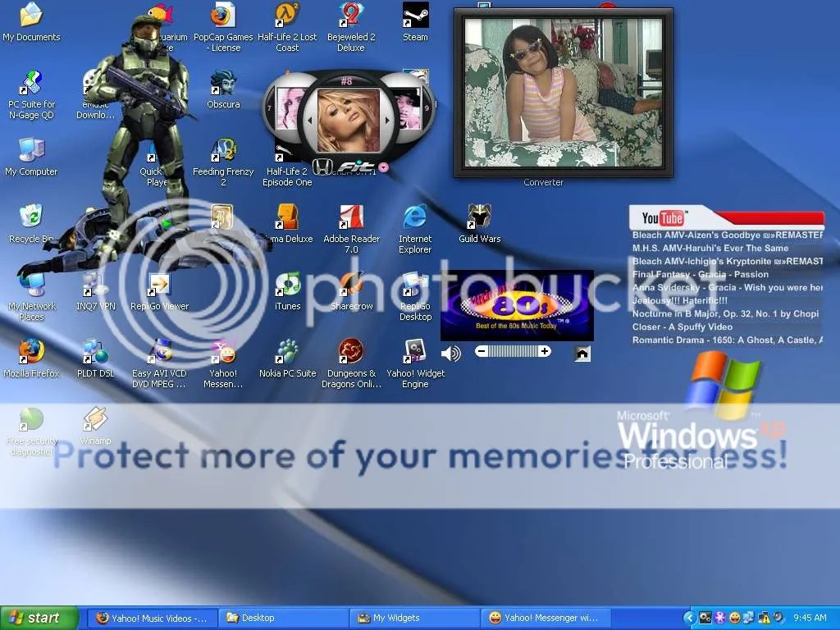Launch iTunes desktop shortcut
840x630 pixels.
[x=288, y=291]
